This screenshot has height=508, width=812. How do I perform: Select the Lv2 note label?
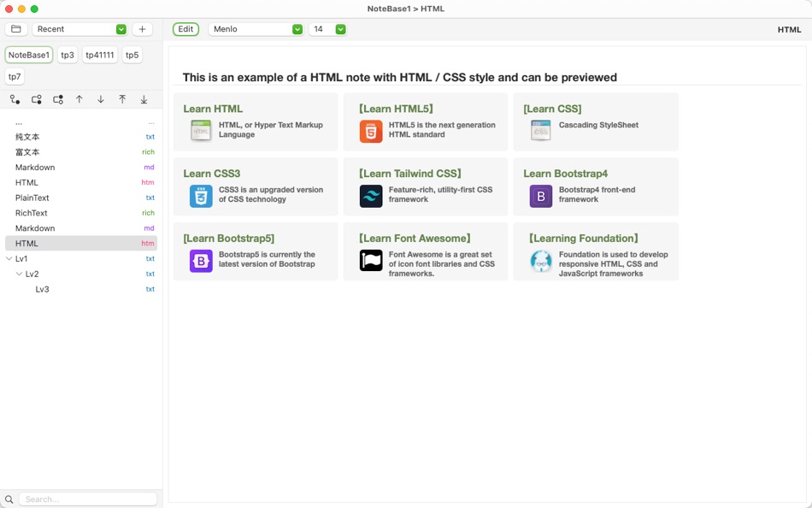point(32,274)
